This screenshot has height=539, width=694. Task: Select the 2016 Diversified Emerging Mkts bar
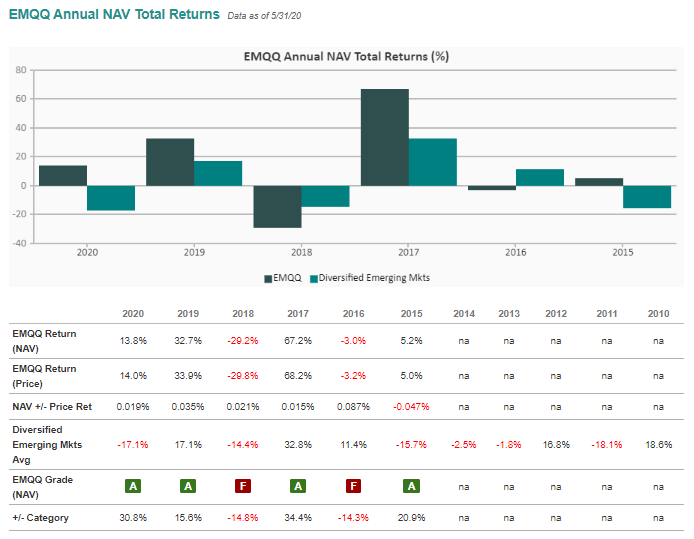540,177
